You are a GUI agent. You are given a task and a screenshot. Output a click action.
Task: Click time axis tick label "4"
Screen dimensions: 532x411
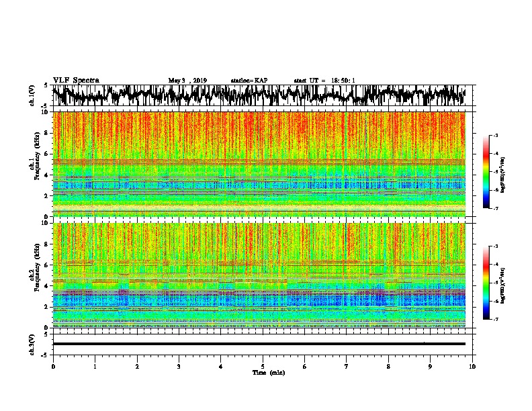point(220,367)
